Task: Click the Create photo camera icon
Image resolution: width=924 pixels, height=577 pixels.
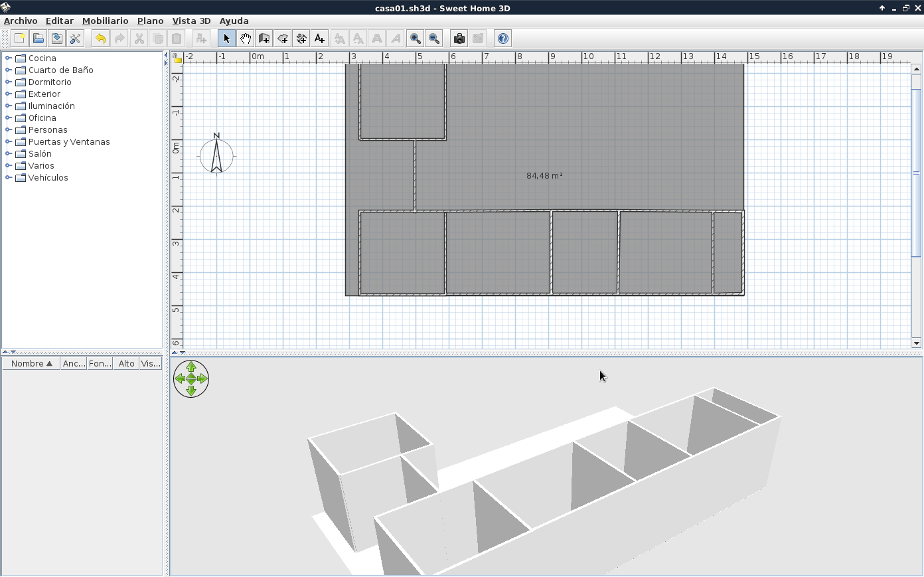Action: (459, 39)
